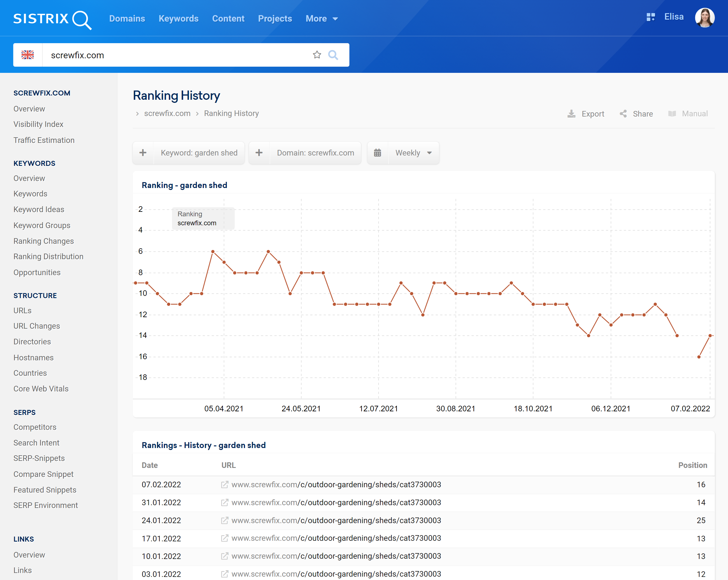Click the Export download icon
The width and height of the screenshot is (728, 580).
coord(571,114)
